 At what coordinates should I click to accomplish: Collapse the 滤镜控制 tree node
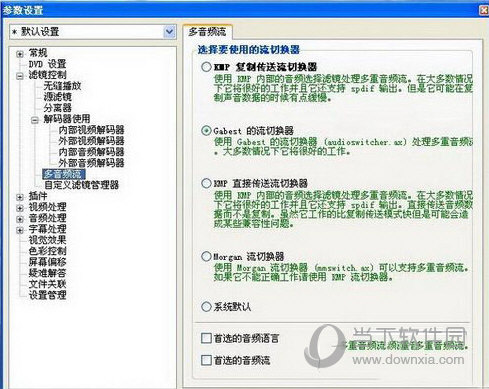click(20, 76)
